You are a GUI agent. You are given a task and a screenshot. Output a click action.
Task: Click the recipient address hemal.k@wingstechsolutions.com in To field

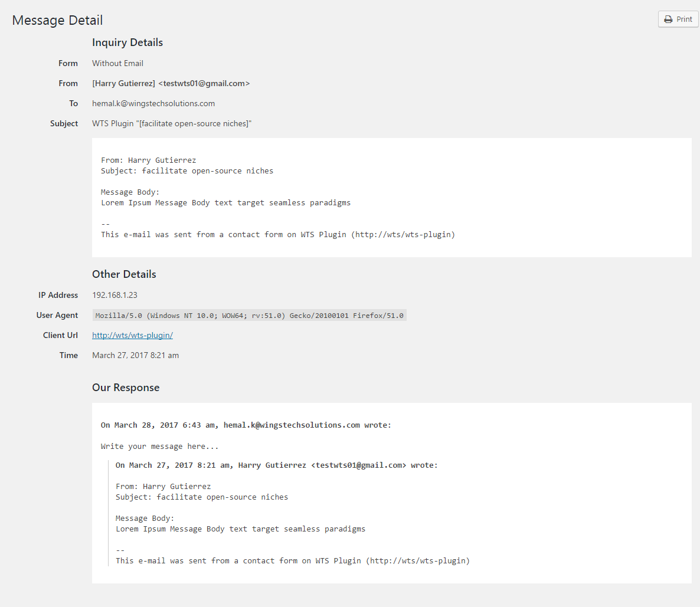click(x=153, y=103)
